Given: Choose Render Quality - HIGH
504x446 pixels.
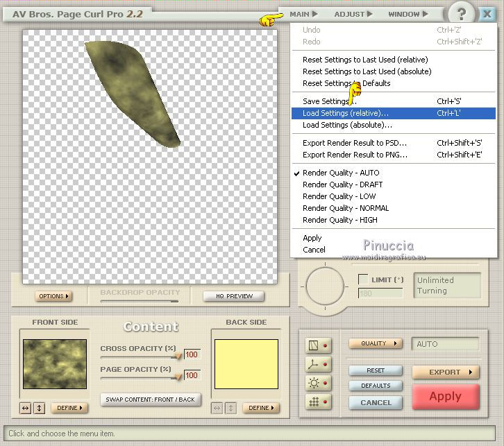Looking at the screenshot, I should point(339,220).
